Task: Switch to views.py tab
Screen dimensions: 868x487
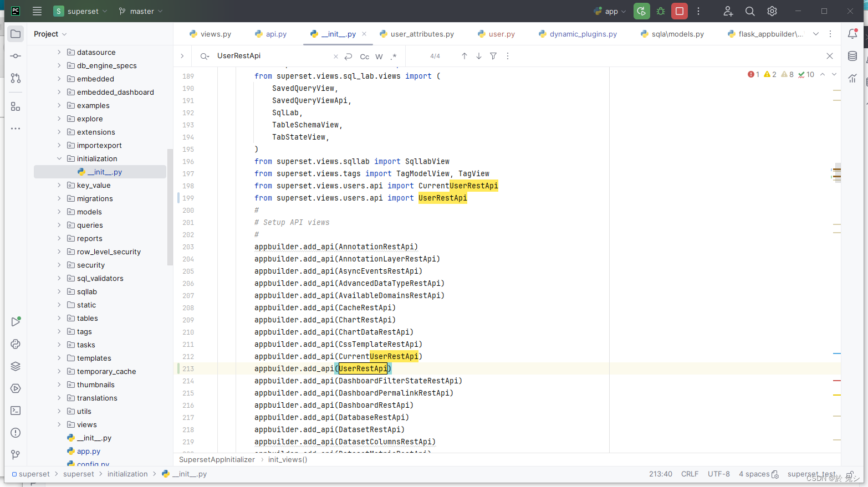Action: point(211,34)
